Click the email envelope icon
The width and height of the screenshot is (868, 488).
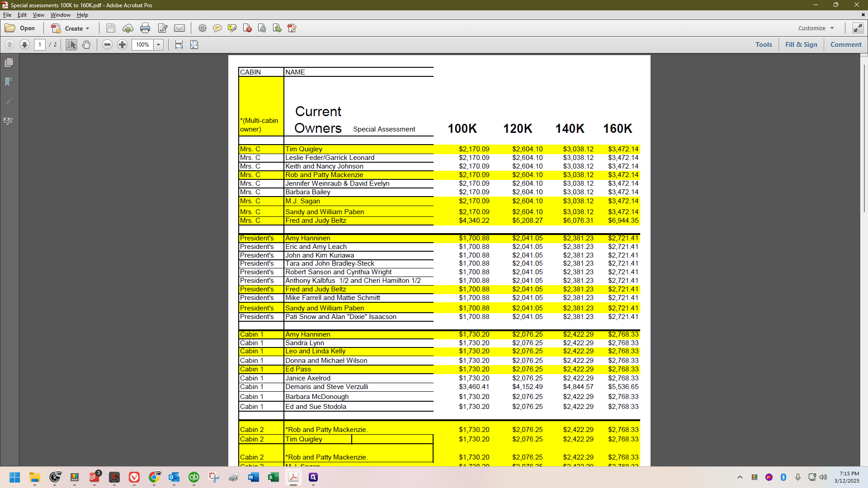(179, 28)
